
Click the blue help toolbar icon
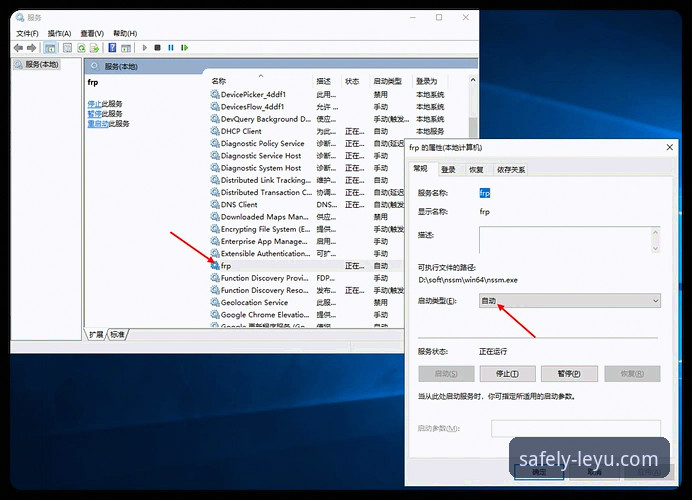coord(112,48)
